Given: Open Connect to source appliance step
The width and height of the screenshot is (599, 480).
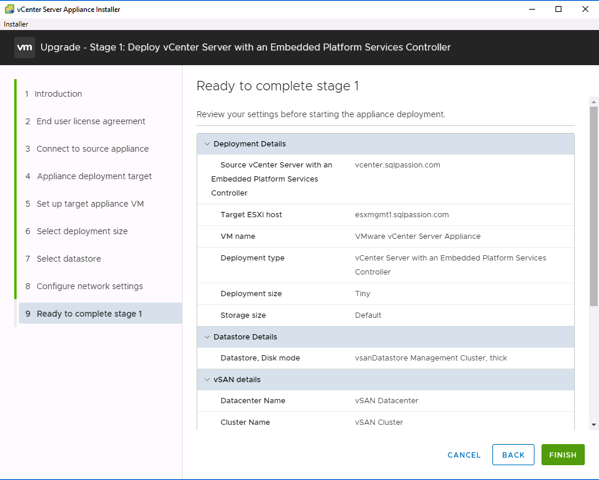Looking at the screenshot, I should [87, 149].
